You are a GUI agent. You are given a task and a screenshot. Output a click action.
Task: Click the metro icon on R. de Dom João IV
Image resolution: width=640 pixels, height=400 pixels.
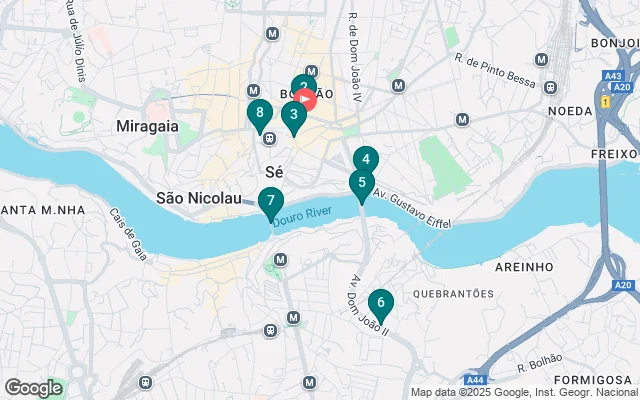(398, 86)
